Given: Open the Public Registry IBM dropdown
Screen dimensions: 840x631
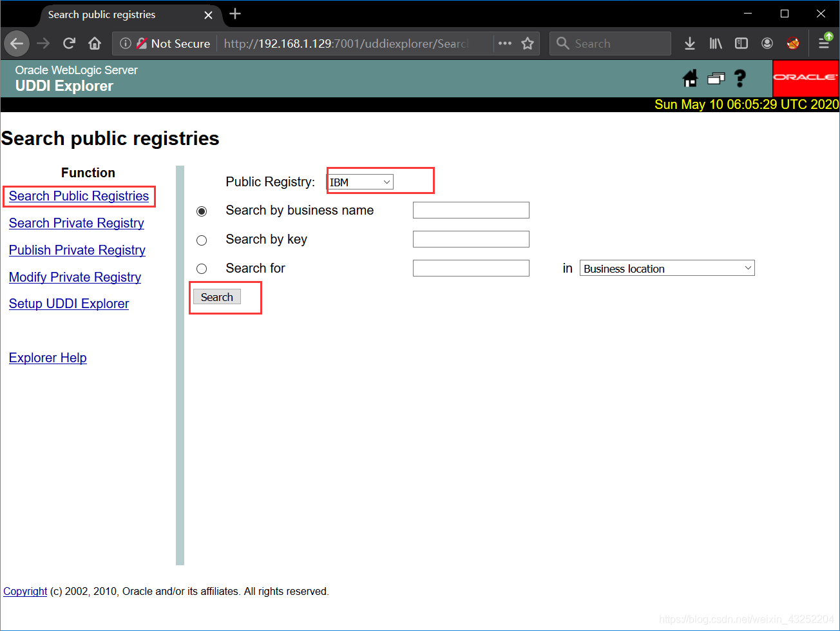Looking at the screenshot, I should pyautogui.click(x=360, y=182).
